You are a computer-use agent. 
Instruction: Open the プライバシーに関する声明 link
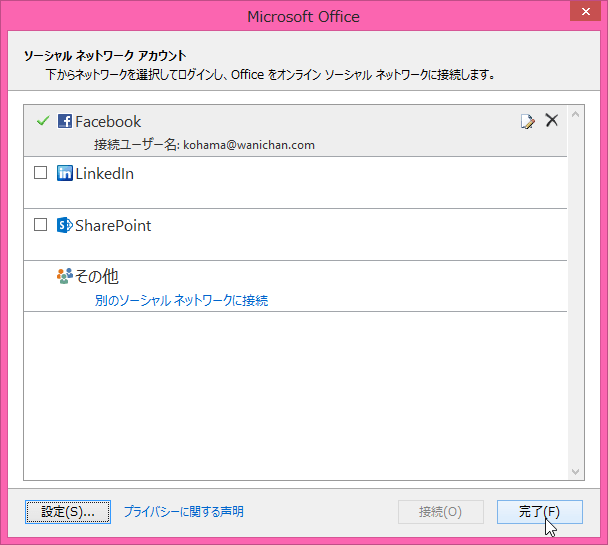tap(184, 512)
